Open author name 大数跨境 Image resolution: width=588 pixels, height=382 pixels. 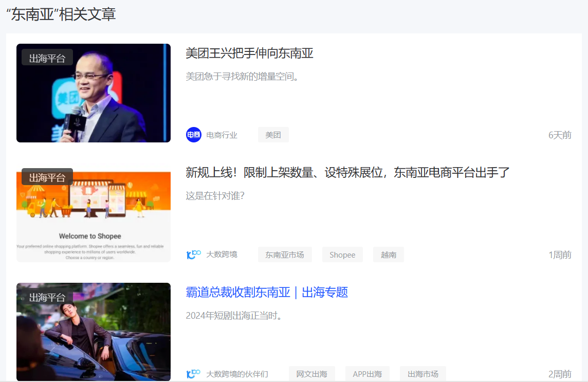(222, 254)
